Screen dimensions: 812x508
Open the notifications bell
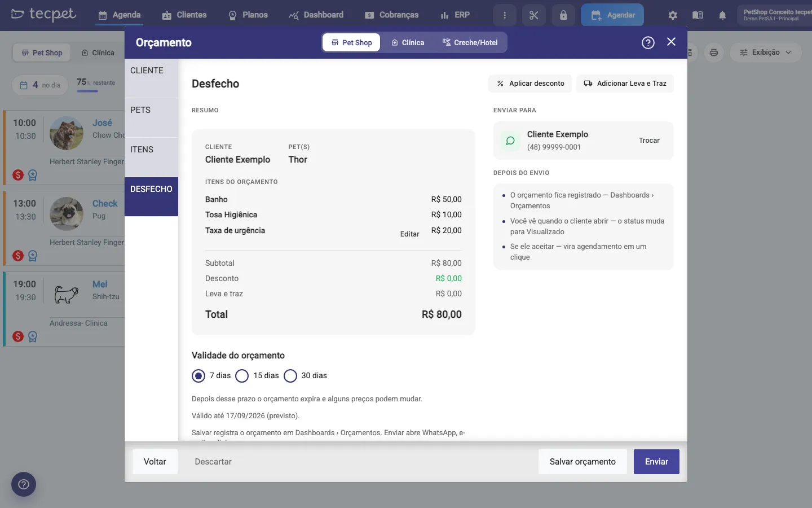(722, 15)
